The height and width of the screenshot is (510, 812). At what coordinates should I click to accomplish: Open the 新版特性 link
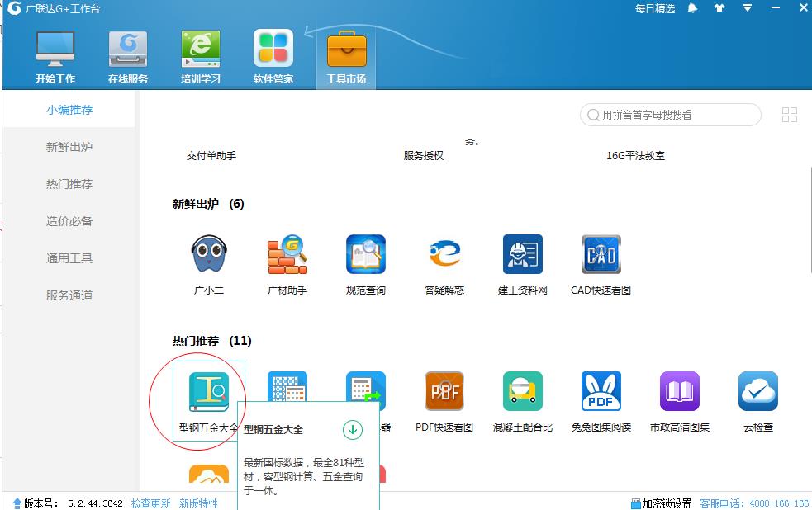[x=198, y=503]
